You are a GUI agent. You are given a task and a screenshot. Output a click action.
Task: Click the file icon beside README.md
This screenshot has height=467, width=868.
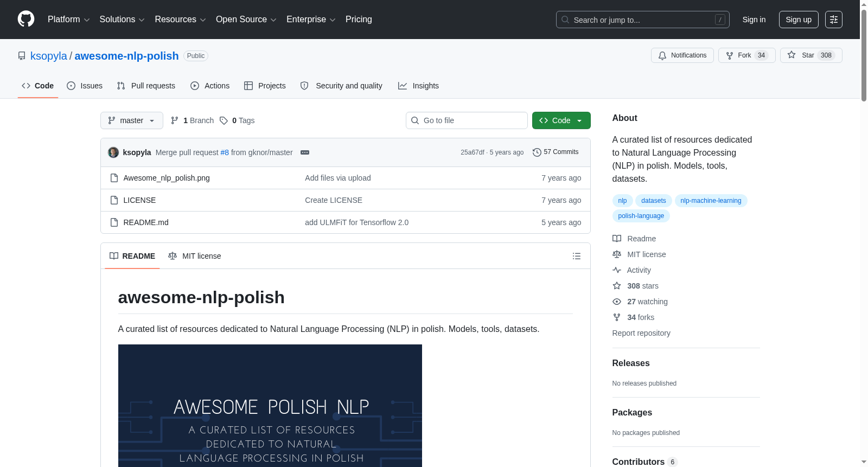pyautogui.click(x=114, y=222)
